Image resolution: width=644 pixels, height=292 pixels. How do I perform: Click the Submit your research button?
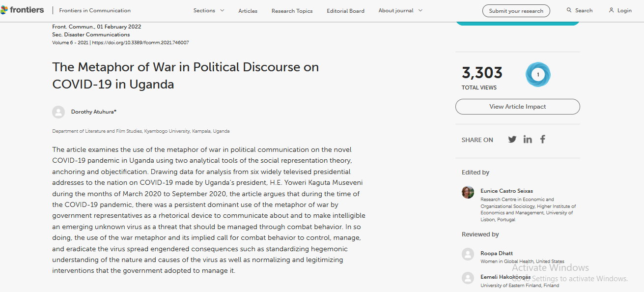516,11
